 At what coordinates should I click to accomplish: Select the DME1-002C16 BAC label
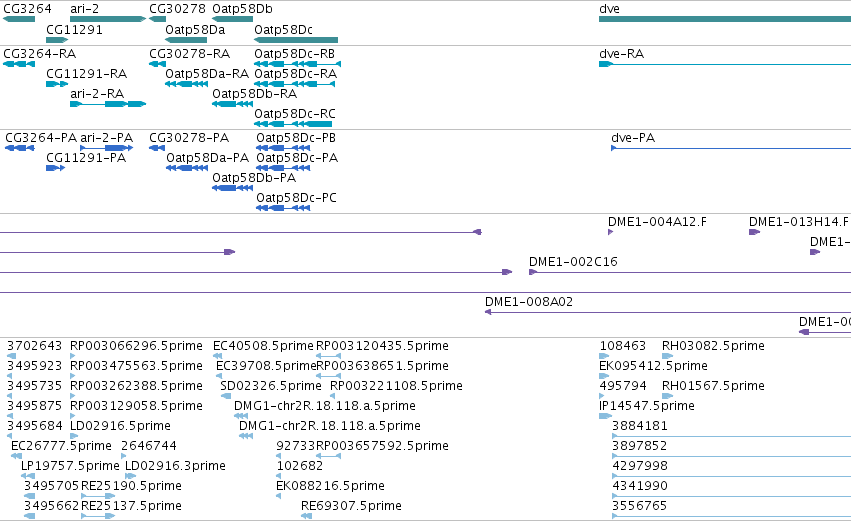(573, 262)
